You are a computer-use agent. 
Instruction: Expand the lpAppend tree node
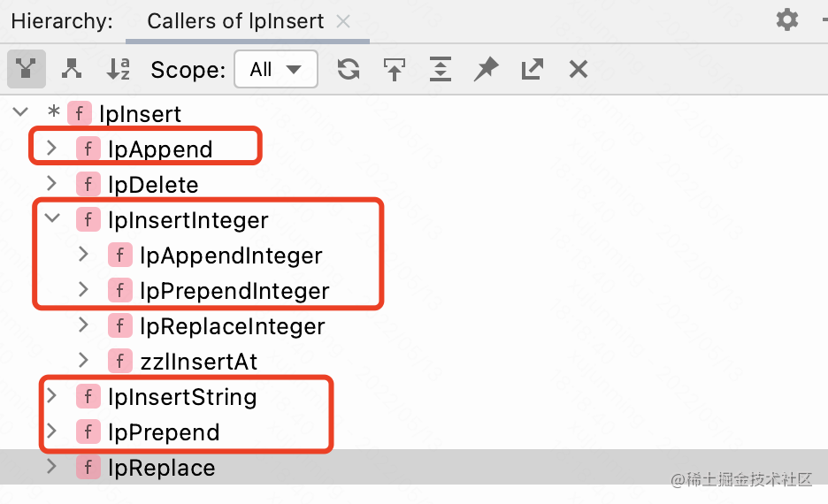[x=52, y=149]
